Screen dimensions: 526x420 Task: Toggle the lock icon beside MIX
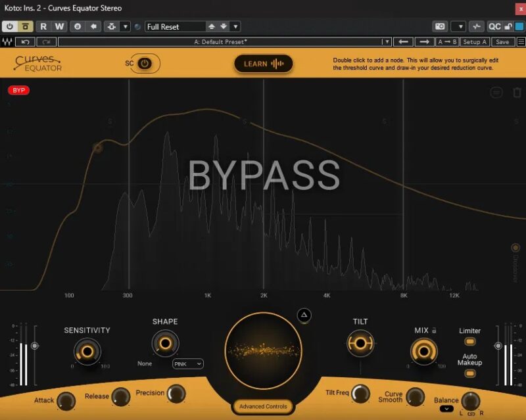[x=434, y=331]
